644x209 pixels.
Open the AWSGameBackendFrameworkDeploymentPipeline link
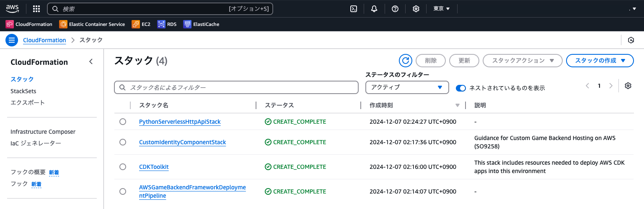192,191
